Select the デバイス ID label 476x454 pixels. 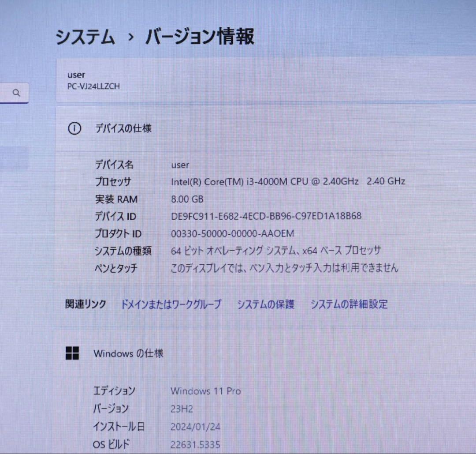click(115, 216)
